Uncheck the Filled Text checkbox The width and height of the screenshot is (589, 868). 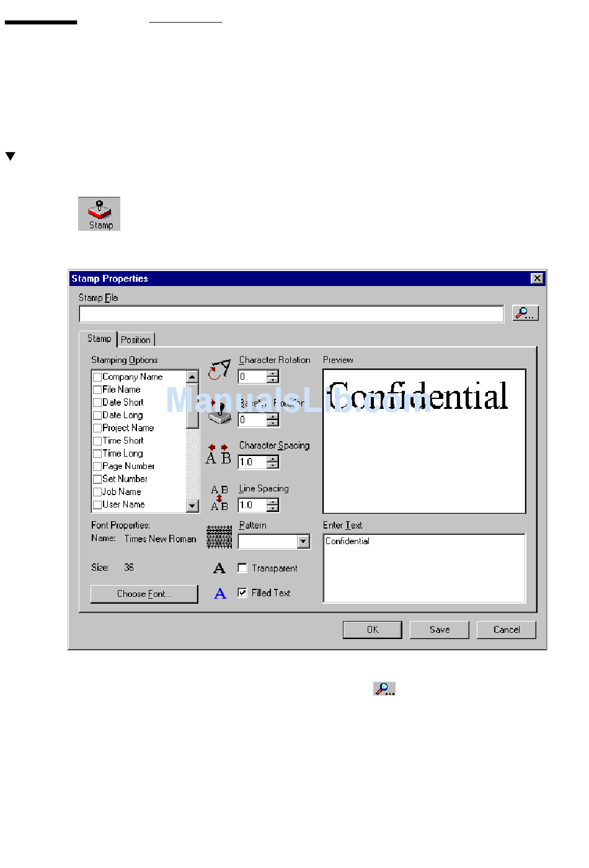242,593
